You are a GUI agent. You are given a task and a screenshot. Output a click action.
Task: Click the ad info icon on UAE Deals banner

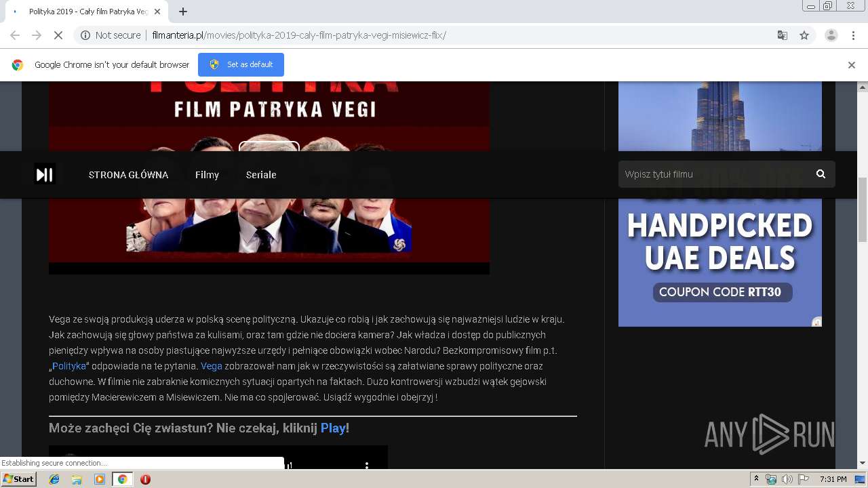[817, 322]
